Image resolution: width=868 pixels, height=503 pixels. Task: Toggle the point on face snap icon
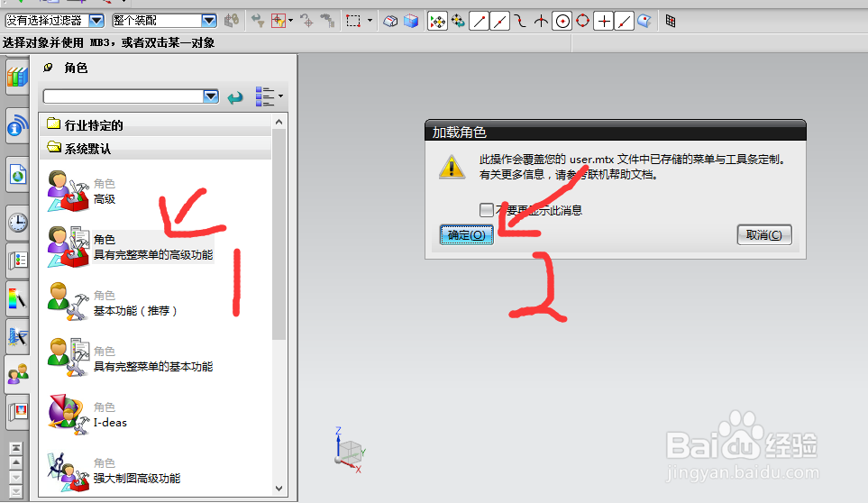(x=644, y=22)
